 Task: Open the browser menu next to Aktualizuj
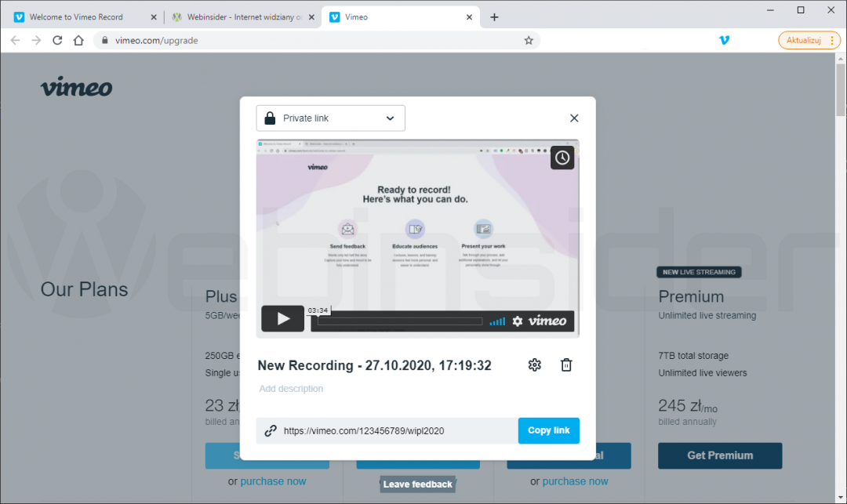833,40
